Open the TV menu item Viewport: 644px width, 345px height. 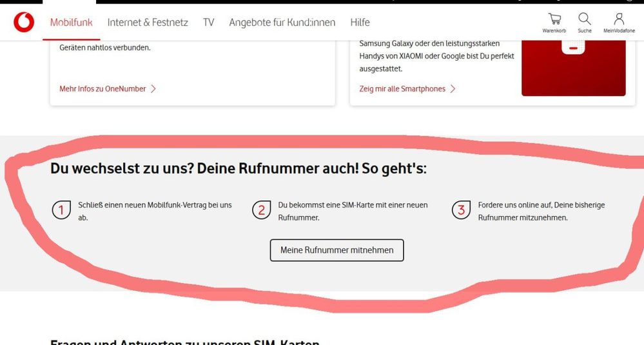209,22
